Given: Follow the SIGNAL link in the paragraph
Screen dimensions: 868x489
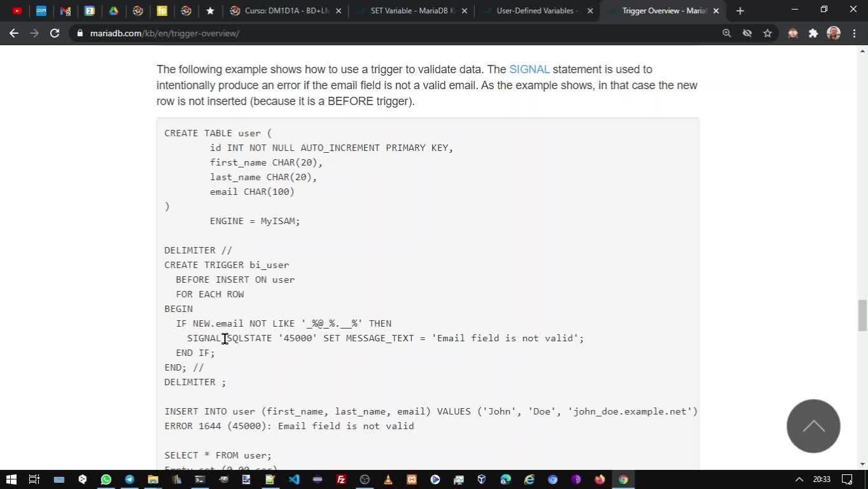Looking at the screenshot, I should click(529, 69).
